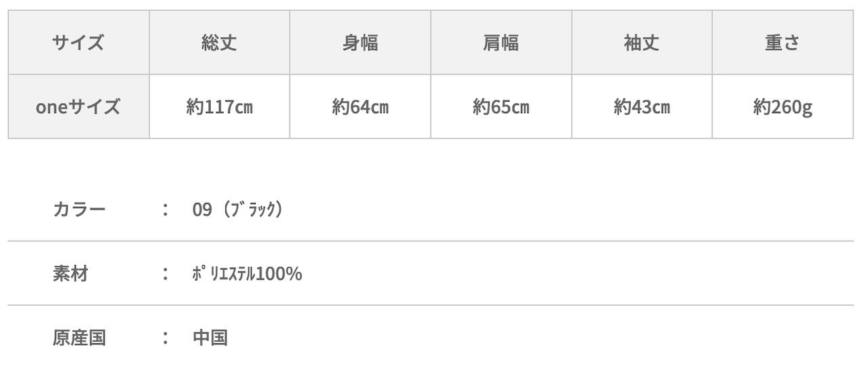This screenshot has height=375, width=868.
Task: Click the サイズ header cell
Action: [x=79, y=43]
